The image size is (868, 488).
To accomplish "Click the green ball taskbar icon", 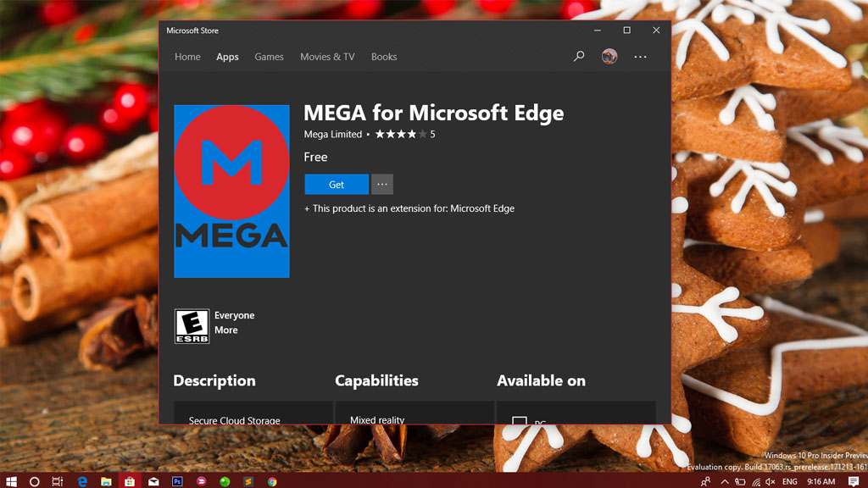I will point(225,481).
